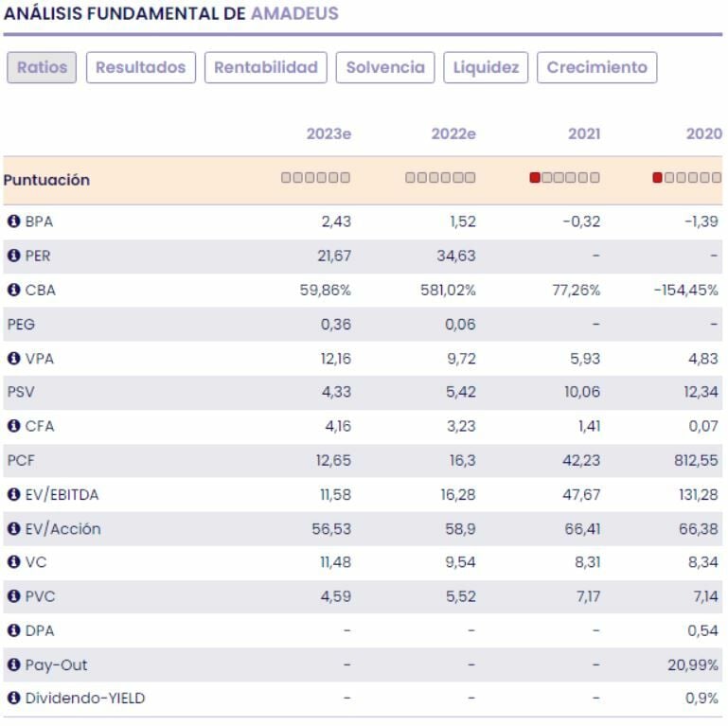Click the 2023e column header
Image resolution: width=728 pixels, height=726 pixels.
pyautogui.click(x=328, y=134)
